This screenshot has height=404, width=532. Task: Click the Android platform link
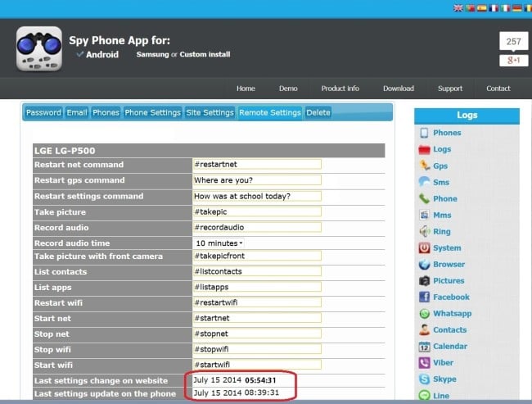click(x=102, y=55)
